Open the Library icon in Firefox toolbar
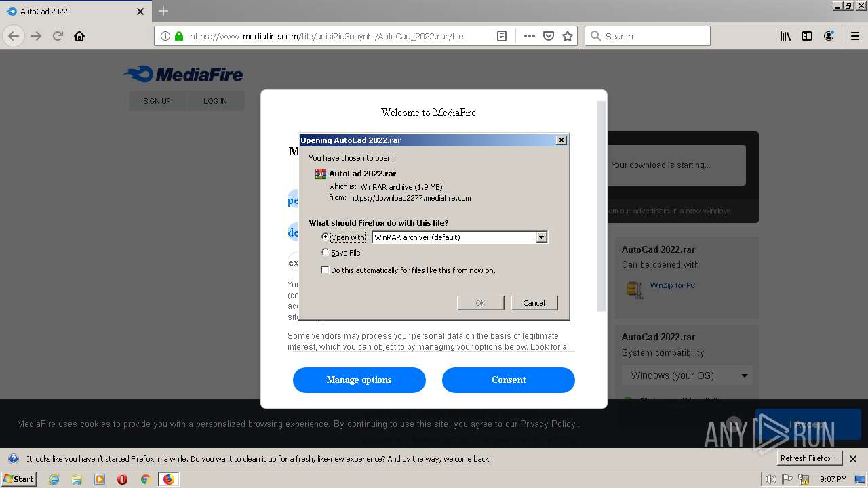 tap(785, 36)
